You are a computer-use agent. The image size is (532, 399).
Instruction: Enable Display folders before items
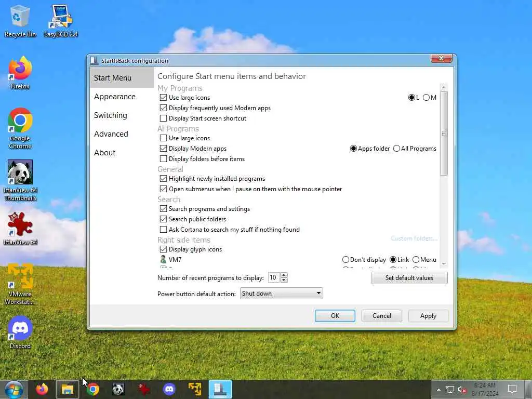[163, 159]
